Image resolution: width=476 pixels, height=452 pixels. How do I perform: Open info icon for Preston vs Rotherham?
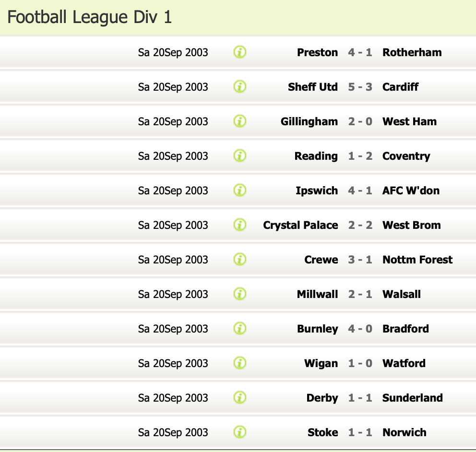click(x=240, y=52)
